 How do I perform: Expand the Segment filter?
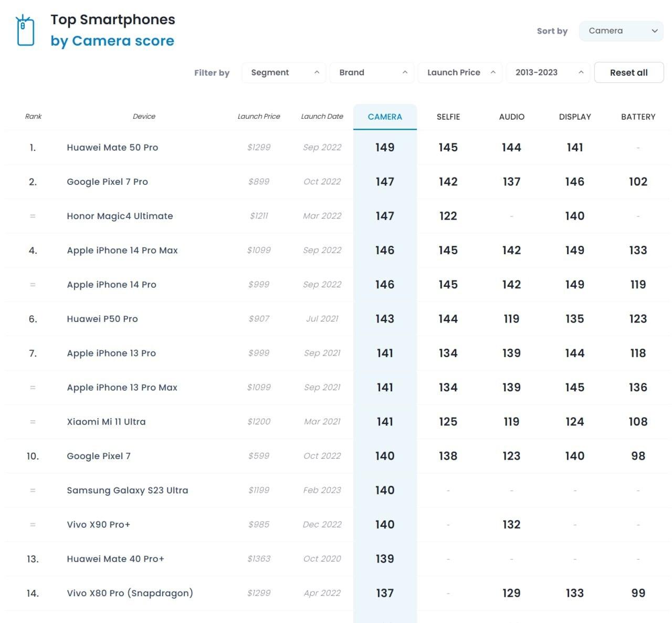(283, 72)
